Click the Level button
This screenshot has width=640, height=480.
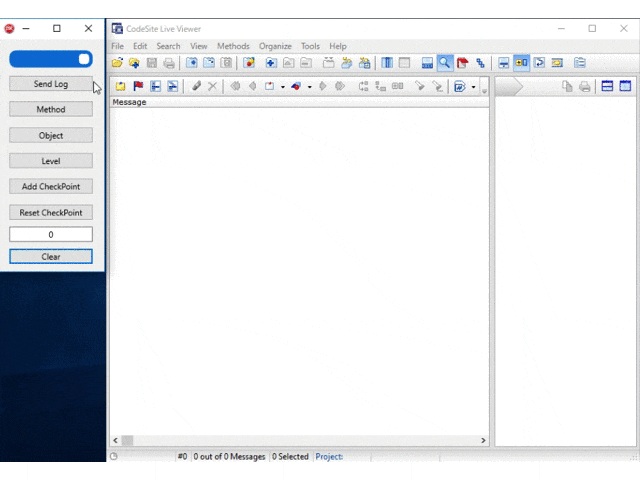tap(51, 161)
